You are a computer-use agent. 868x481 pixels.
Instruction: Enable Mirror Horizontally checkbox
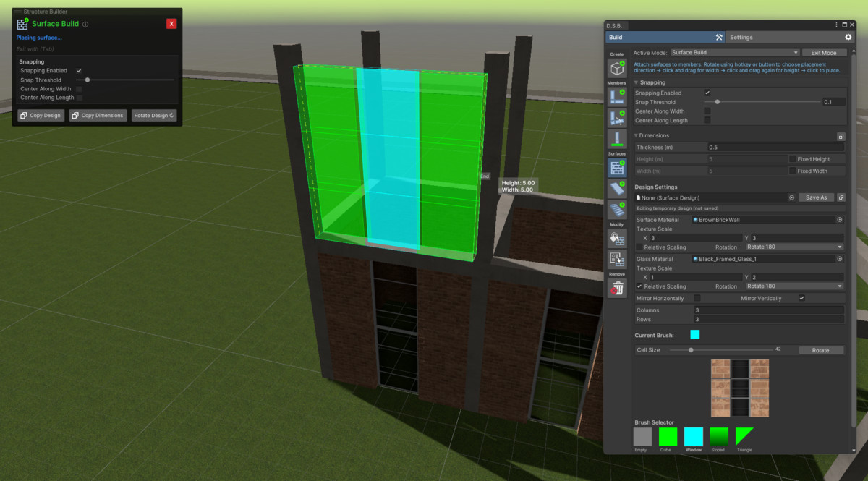click(x=697, y=298)
